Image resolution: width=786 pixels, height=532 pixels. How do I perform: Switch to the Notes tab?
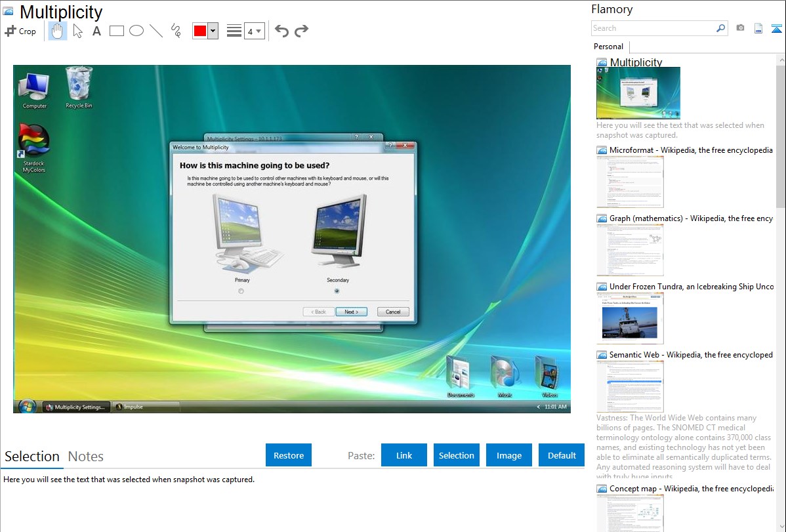(86, 457)
